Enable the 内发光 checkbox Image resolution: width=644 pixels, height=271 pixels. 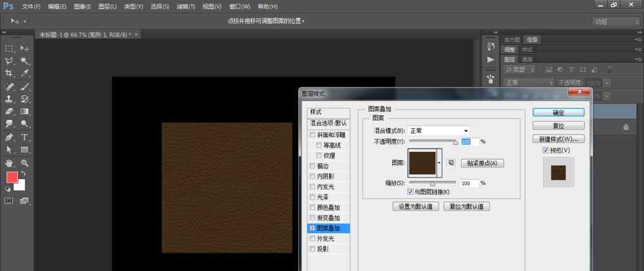click(312, 187)
